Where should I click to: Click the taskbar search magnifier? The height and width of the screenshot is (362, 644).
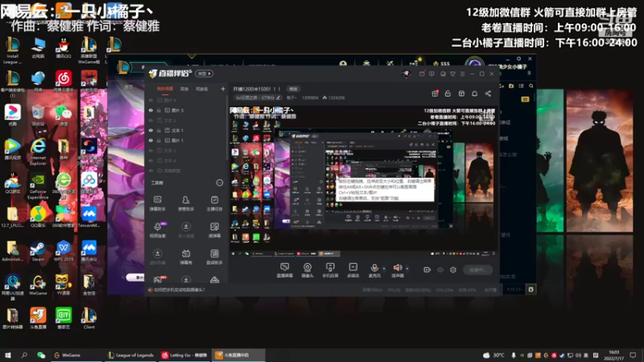click(24, 355)
